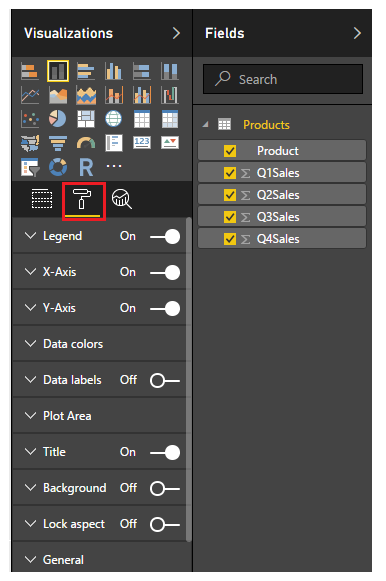Collapse the Fields pane with arrow
Screen dimensions: 386x581
357,33
